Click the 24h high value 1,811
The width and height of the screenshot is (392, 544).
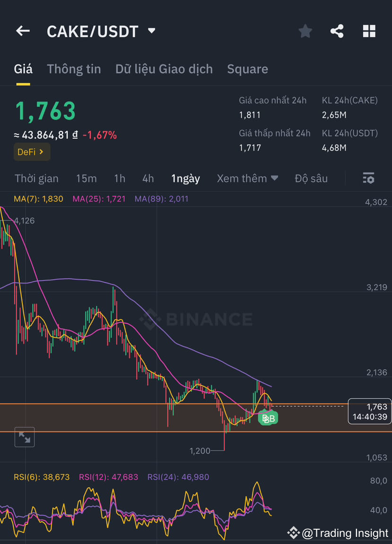250,115
